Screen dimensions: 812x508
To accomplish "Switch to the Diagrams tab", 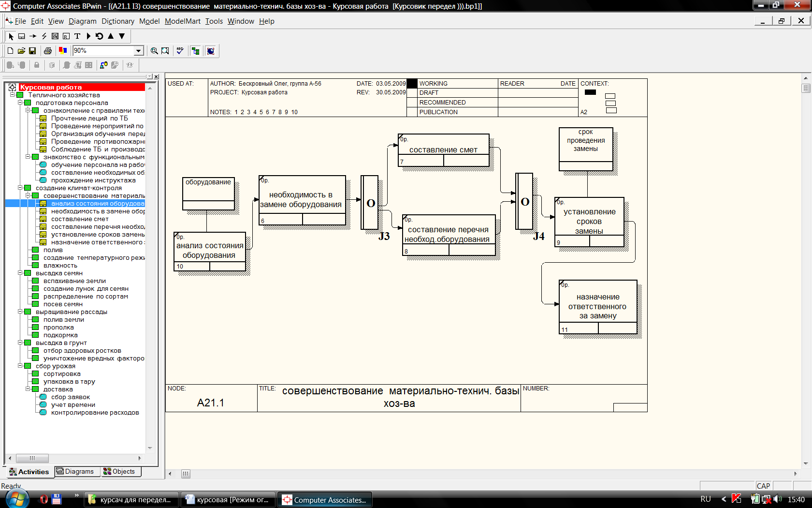I will [x=75, y=472].
